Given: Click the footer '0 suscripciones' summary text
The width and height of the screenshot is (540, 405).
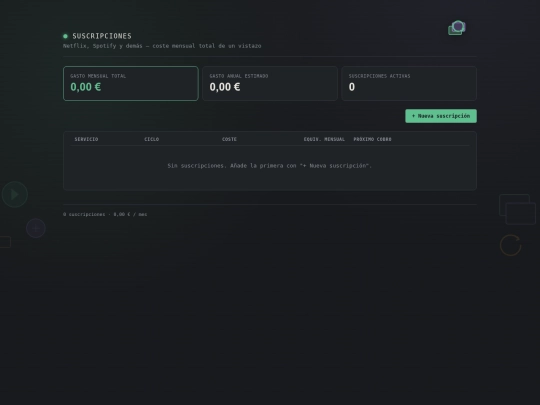Looking at the screenshot, I should coord(105,214).
